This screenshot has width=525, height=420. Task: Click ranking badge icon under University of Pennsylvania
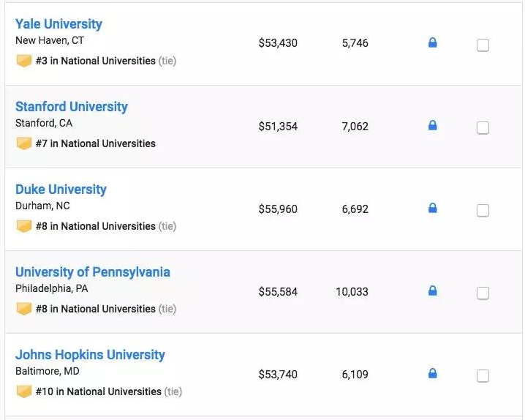coord(24,309)
